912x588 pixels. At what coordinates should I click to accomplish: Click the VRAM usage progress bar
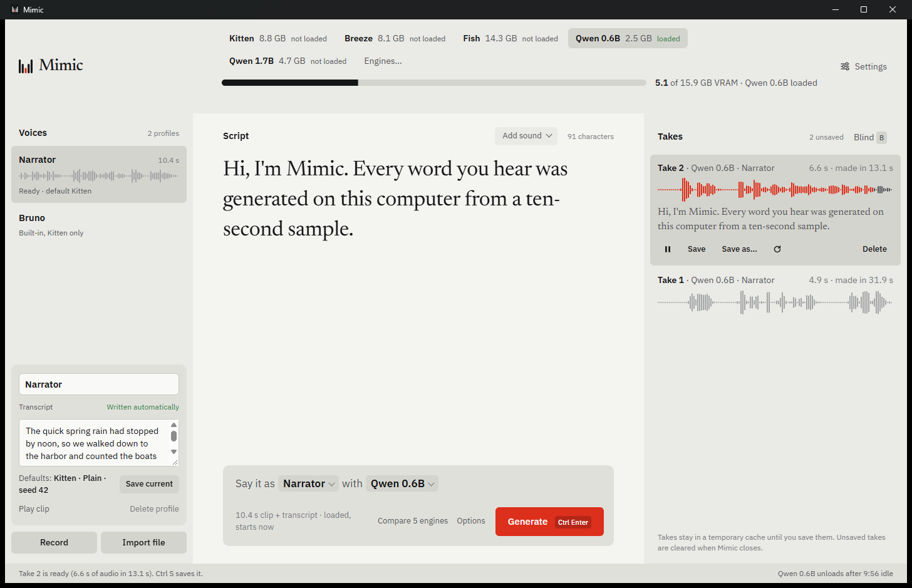(x=433, y=83)
